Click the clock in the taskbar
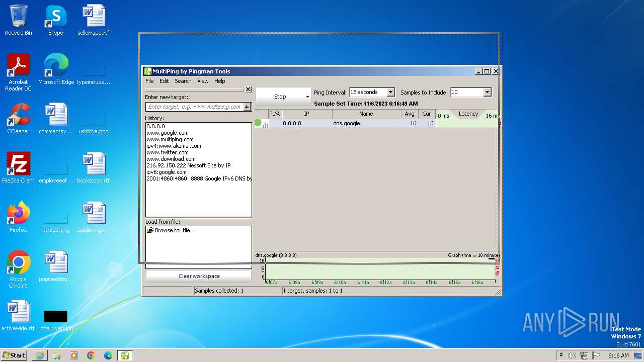The width and height of the screenshot is (644, 362). pyautogui.click(x=618, y=355)
